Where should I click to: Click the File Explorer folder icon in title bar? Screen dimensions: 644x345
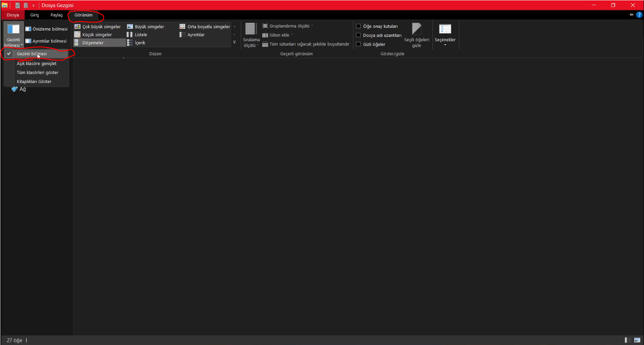(5, 5)
